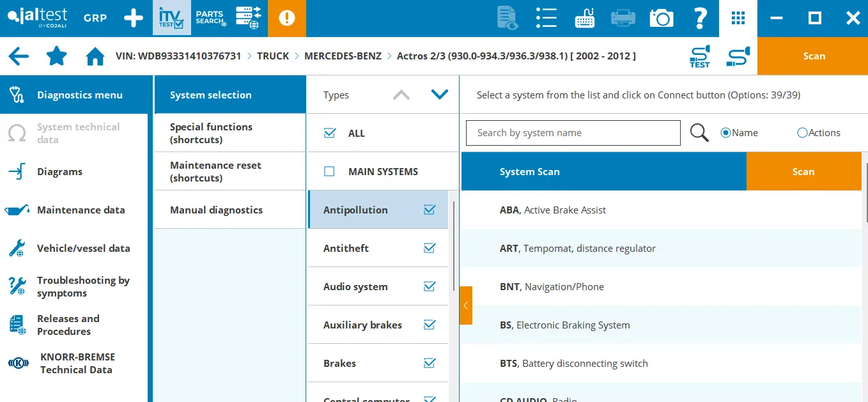Toggle the MAIN SYSTEMS checkbox
The width and height of the screenshot is (868, 402).
coord(330,171)
